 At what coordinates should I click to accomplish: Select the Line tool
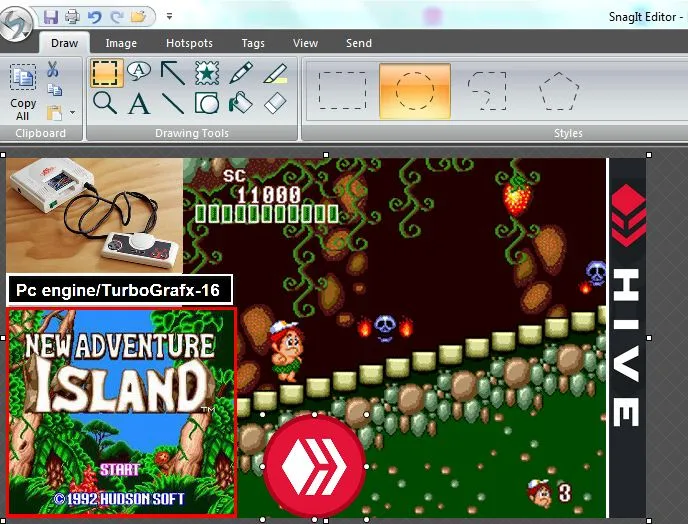[x=172, y=104]
